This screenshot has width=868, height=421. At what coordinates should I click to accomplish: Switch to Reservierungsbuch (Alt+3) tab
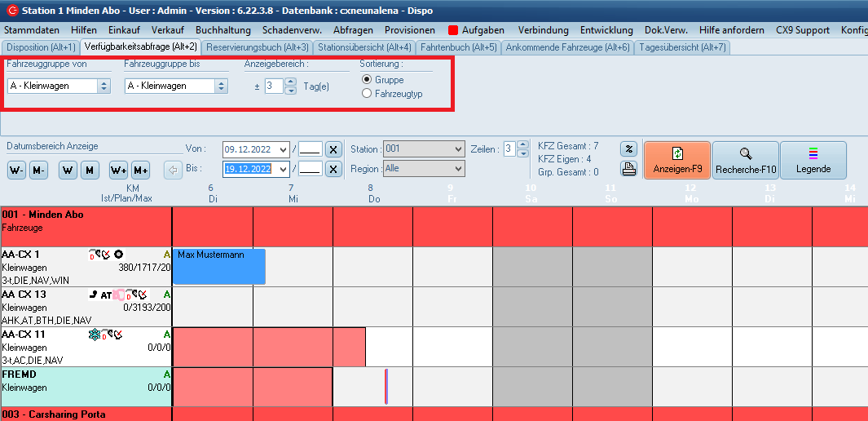[257, 47]
